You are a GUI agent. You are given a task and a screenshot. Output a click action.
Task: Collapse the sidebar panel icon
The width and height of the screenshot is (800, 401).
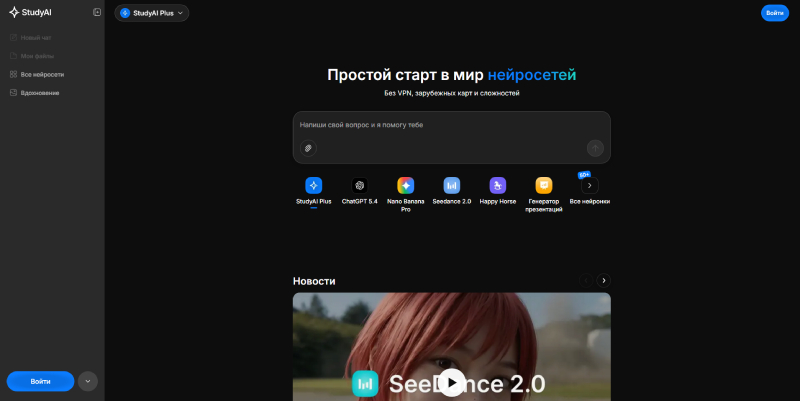click(97, 12)
